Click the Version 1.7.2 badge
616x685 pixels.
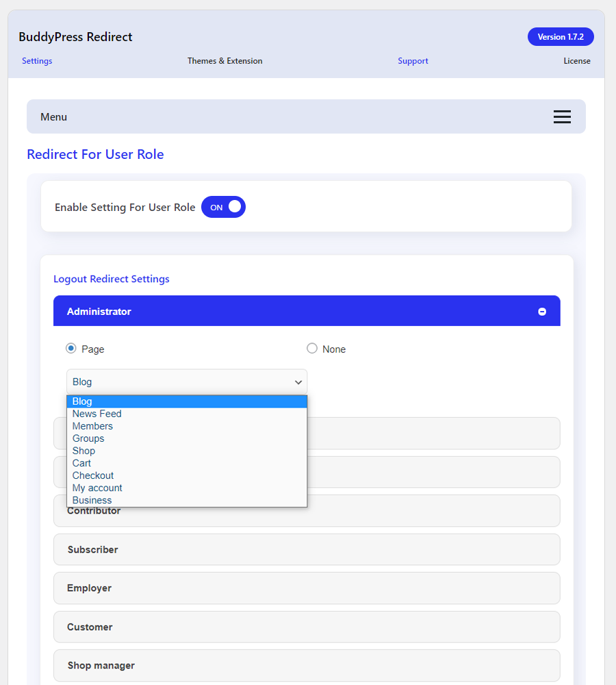coord(561,37)
